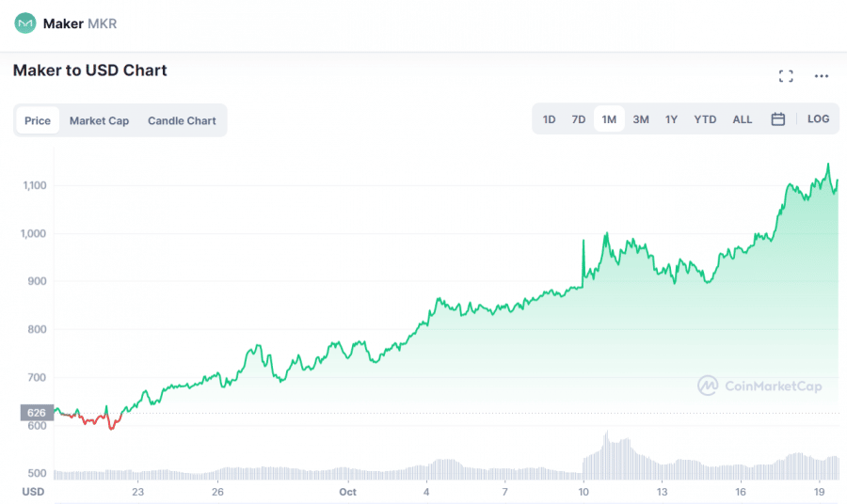The height and width of the screenshot is (504, 847).
Task: Select the 3M time range
Action: coord(641,119)
